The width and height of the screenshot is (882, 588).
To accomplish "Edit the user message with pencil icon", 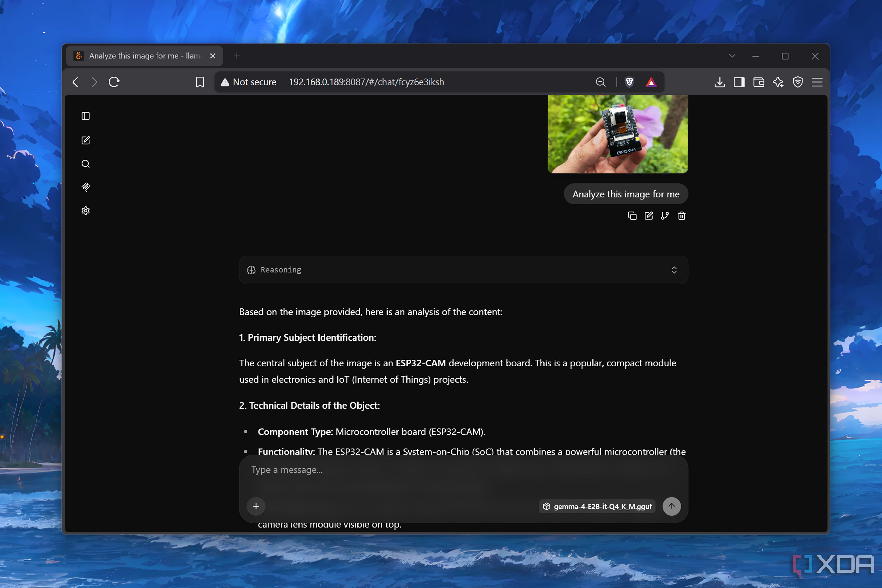I will 649,216.
